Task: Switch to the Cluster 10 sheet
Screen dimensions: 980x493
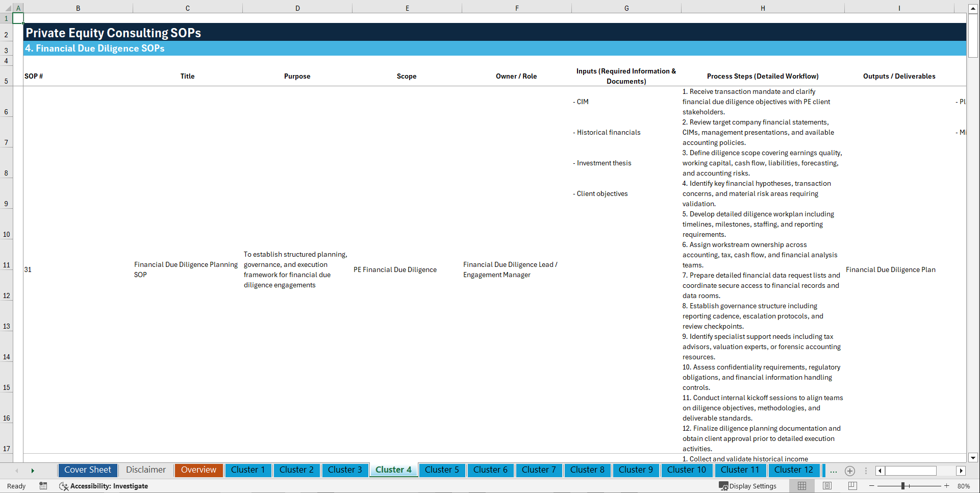Action: (x=687, y=470)
